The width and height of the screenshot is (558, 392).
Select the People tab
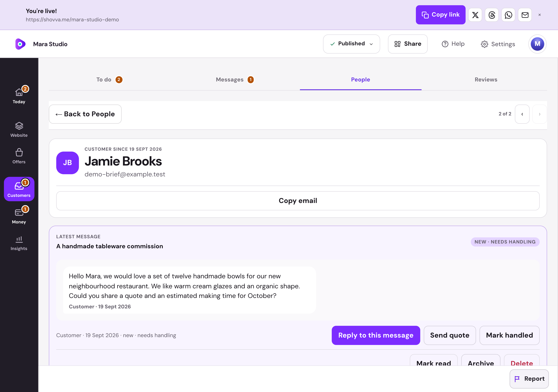[x=360, y=80]
